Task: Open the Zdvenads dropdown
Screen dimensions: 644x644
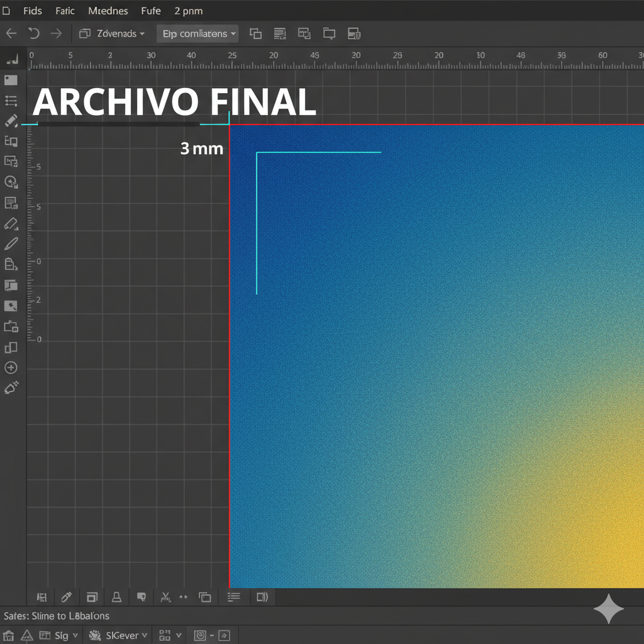Action: [113, 33]
